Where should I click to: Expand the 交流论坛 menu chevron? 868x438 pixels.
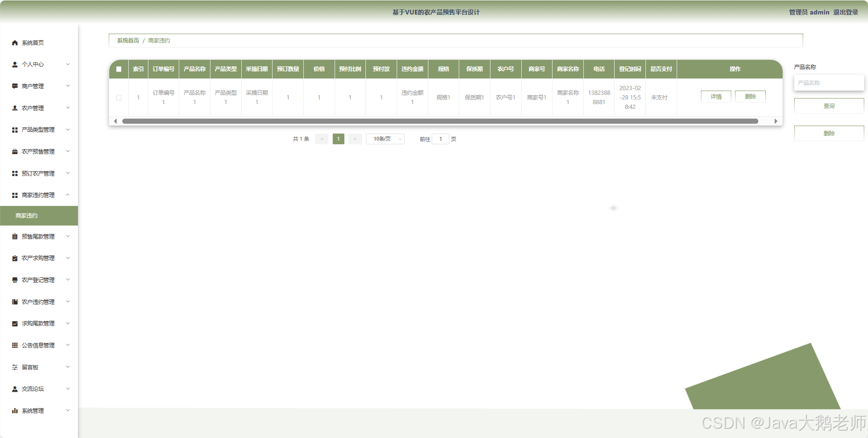[x=68, y=389]
